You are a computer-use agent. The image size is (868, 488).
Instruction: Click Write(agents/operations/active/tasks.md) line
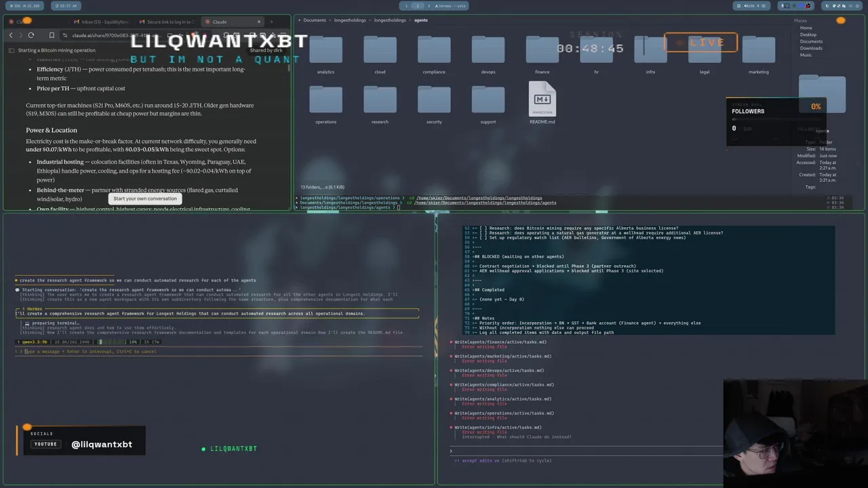click(504, 413)
